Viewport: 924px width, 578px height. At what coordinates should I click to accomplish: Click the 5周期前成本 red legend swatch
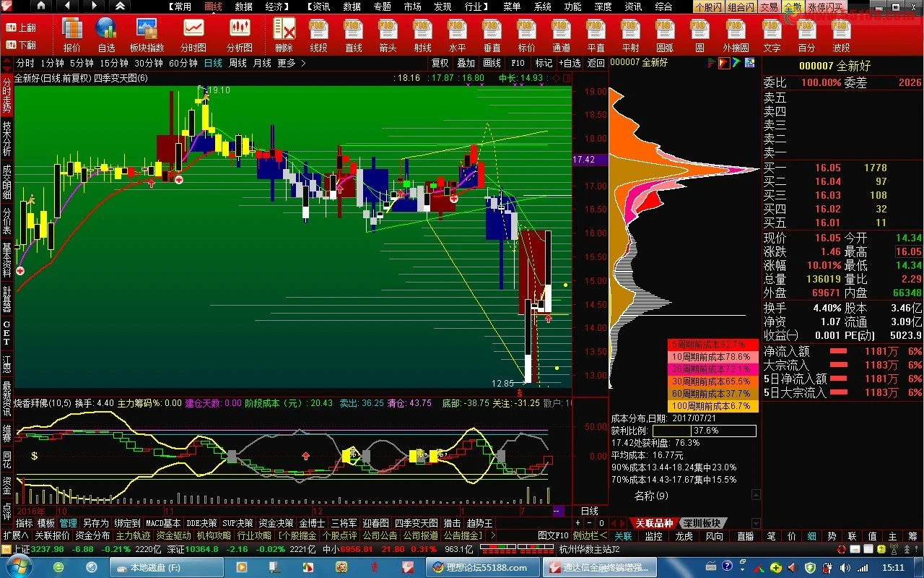click(713, 345)
